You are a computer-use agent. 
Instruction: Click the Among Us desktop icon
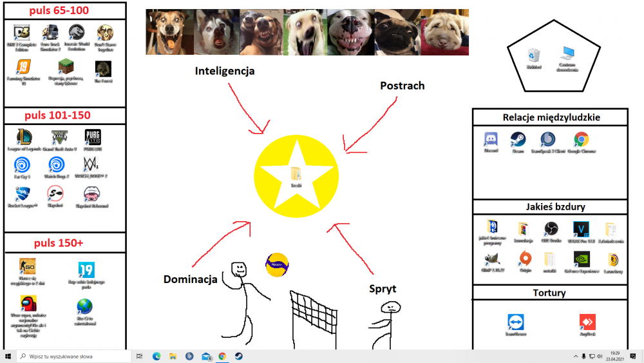click(x=28, y=304)
